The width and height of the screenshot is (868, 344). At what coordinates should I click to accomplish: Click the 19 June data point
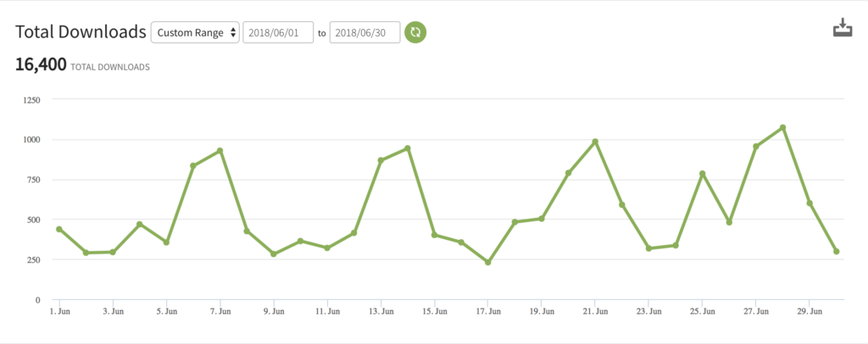pos(542,219)
